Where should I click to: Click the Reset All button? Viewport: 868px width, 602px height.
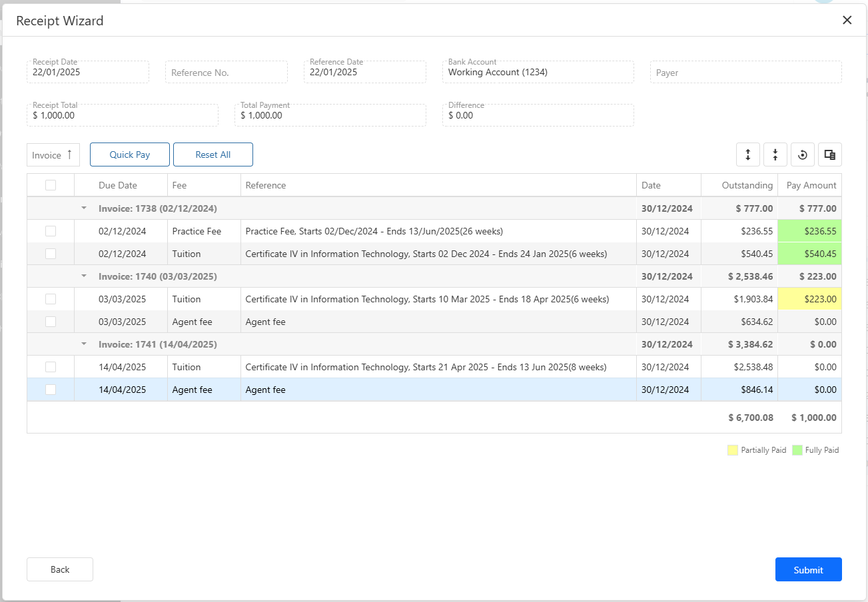pos(213,154)
